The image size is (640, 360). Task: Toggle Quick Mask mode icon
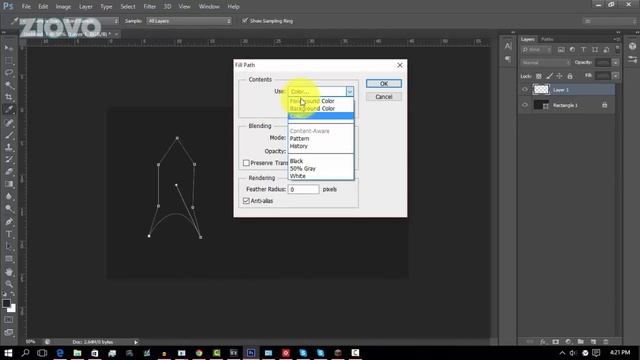9,320
